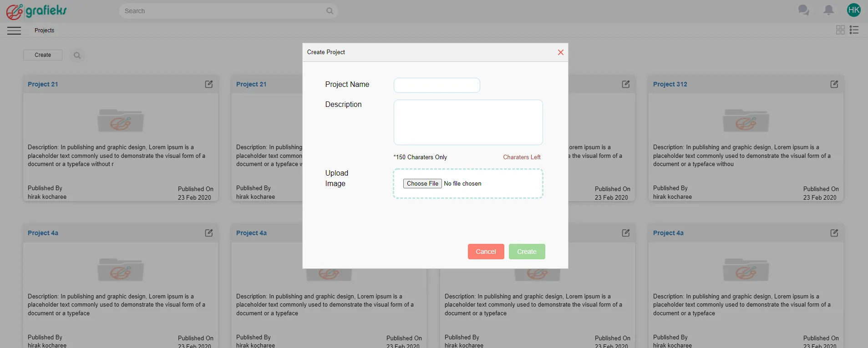Click the search magnifier in top bar

coord(330,11)
